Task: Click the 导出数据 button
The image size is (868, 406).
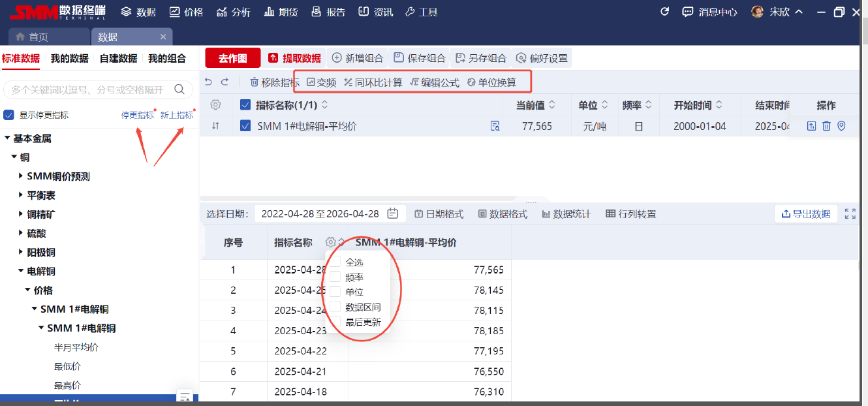Action: pyautogui.click(x=806, y=213)
